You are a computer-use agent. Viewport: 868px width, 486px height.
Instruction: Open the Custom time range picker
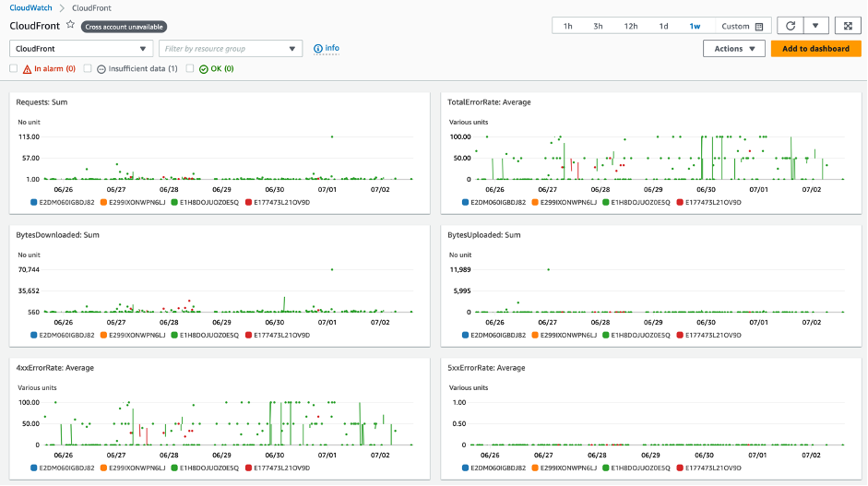(x=742, y=26)
